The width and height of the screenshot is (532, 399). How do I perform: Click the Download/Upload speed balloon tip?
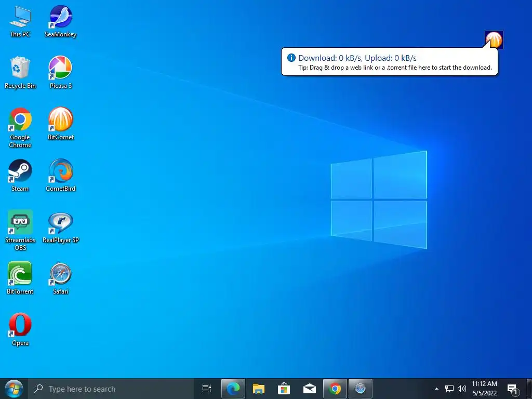pos(390,62)
